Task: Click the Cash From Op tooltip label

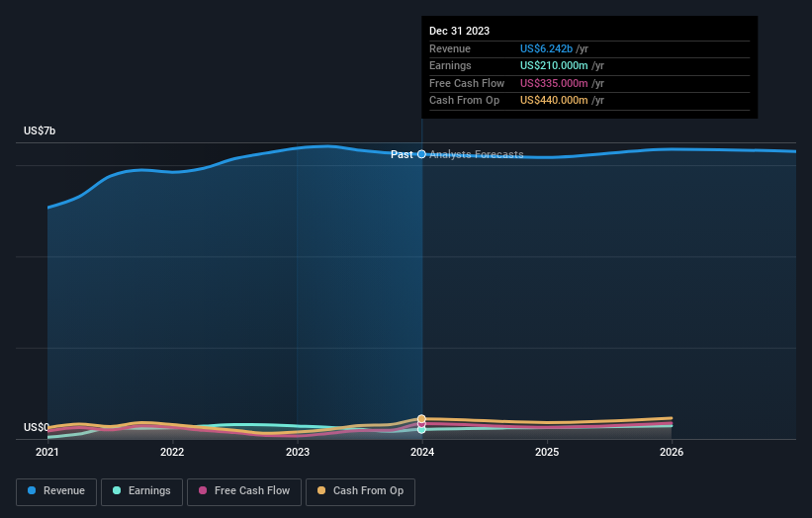Action: 465,101
